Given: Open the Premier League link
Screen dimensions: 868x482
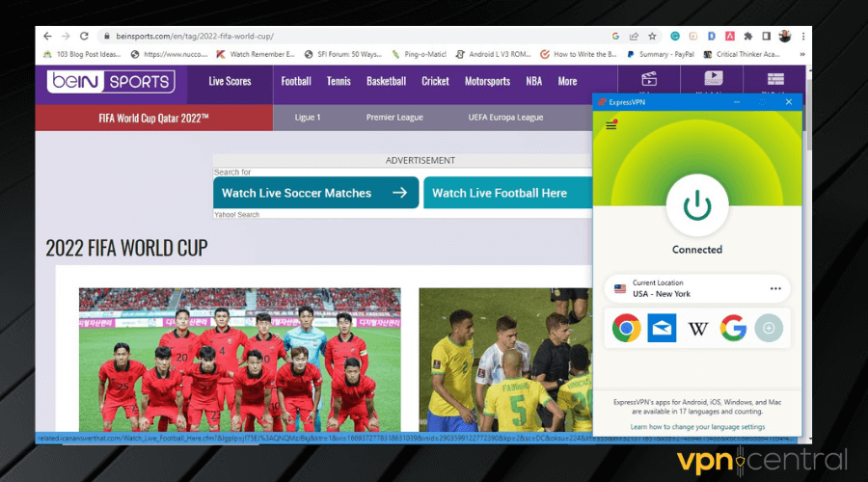Looking at the screenshot, I should (x=394, y=118).
